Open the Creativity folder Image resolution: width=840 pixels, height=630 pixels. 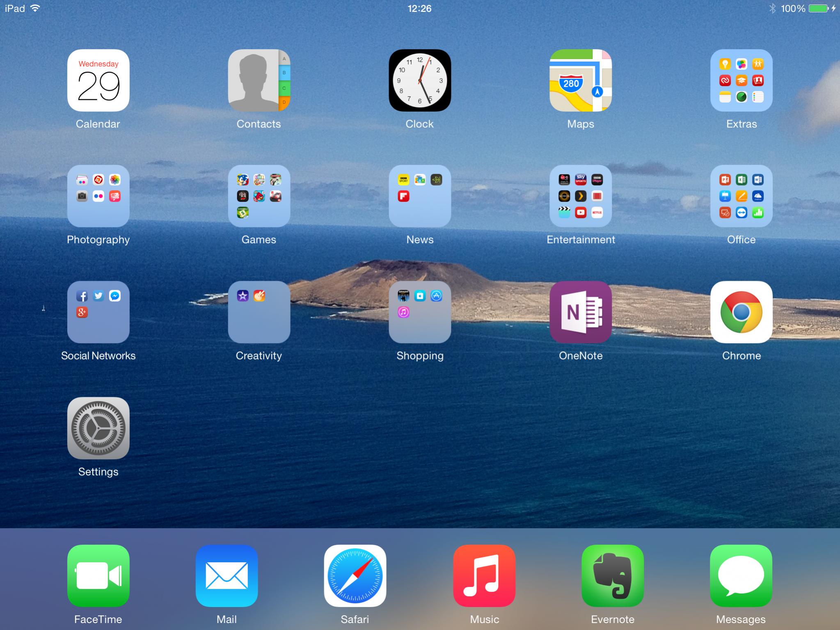coord(259,312)
